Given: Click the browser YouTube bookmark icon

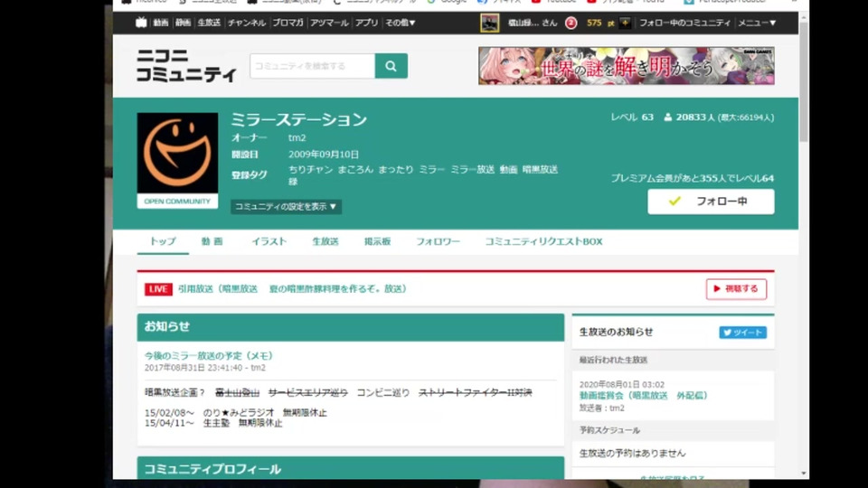Looking at the screenshot, I should pyautogui.click(x=536, y=2).
